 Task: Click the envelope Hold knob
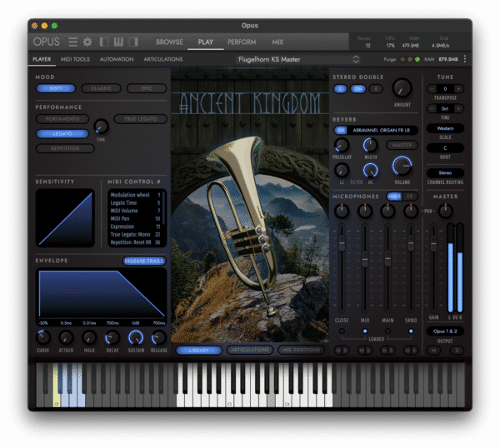pyautogui.click(x=89, y=338)
